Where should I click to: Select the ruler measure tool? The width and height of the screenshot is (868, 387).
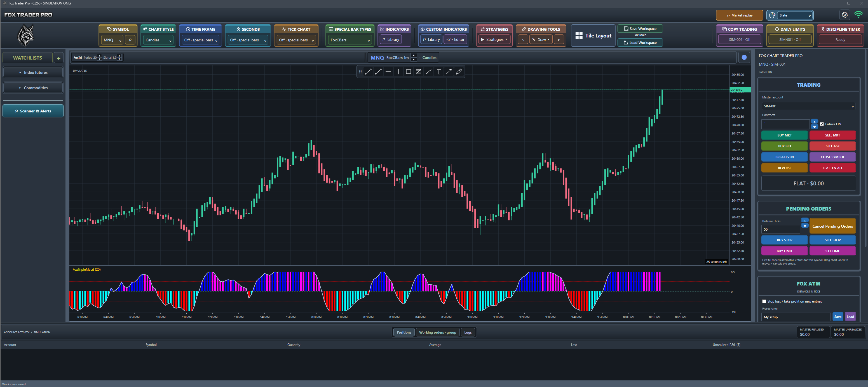coord(429,72)
